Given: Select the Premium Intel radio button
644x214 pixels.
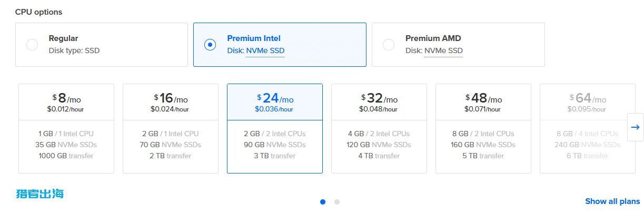Looking at the screenshot, I should tap(210, 45).
